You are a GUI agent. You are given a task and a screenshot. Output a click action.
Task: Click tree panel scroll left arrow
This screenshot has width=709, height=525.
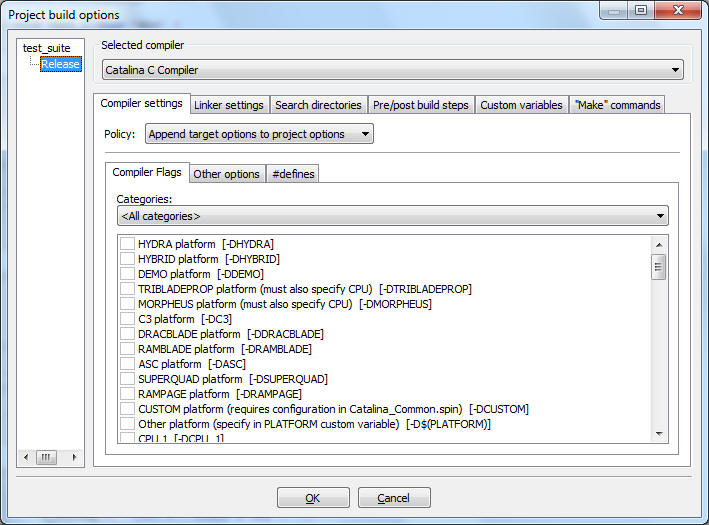26,457
